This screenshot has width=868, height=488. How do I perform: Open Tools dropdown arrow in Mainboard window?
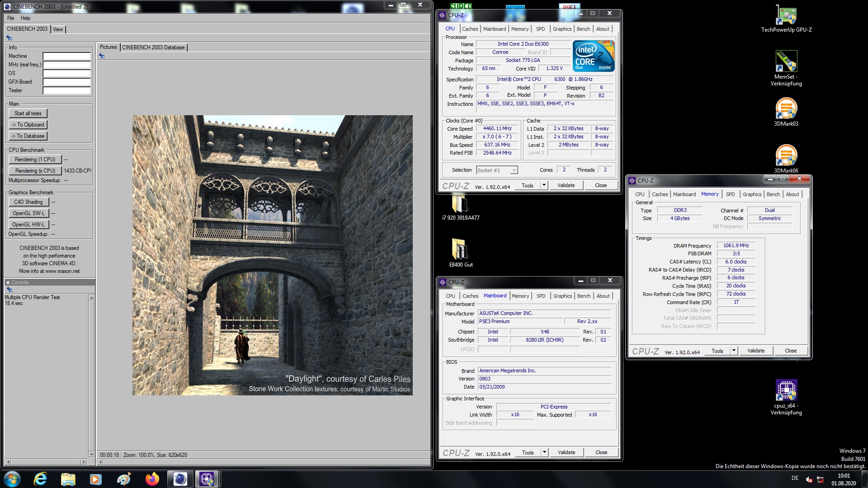pos(544,452)
